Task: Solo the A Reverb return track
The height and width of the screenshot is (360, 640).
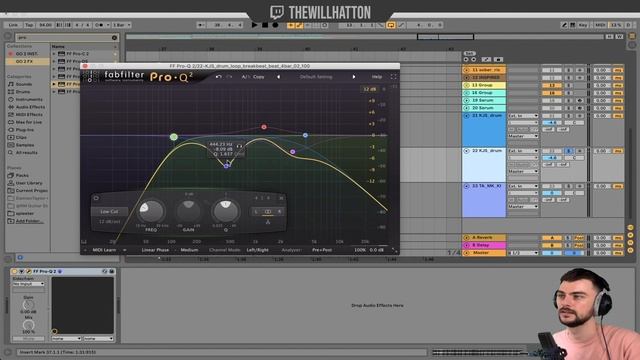Action: (568, 238)
